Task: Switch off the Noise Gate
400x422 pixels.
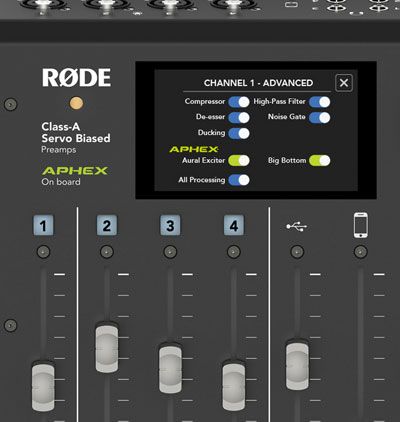Action: tap(320, 117)
